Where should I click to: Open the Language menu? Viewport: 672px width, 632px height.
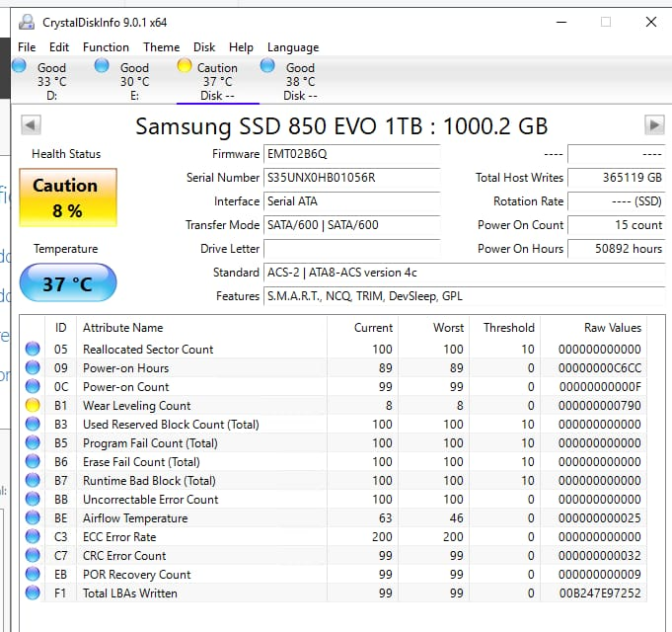click(x=293, y=47)
